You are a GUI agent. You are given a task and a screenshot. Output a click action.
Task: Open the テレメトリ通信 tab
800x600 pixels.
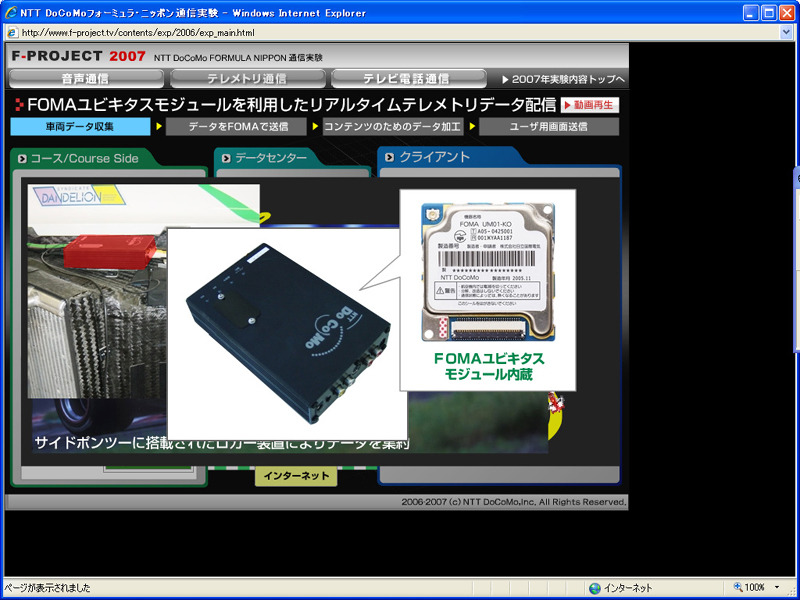click(x=247, y=79)
